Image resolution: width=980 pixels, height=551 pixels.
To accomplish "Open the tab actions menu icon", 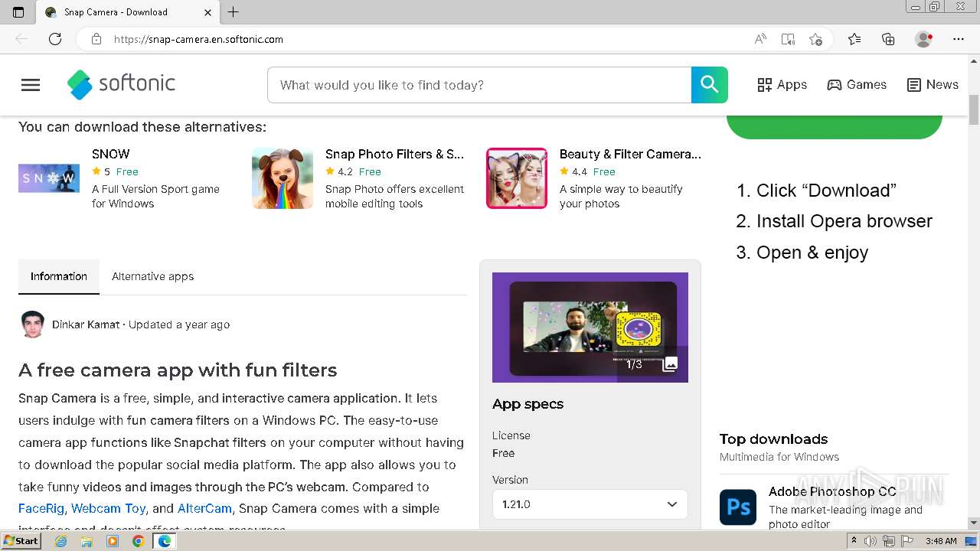I will 18,12.
